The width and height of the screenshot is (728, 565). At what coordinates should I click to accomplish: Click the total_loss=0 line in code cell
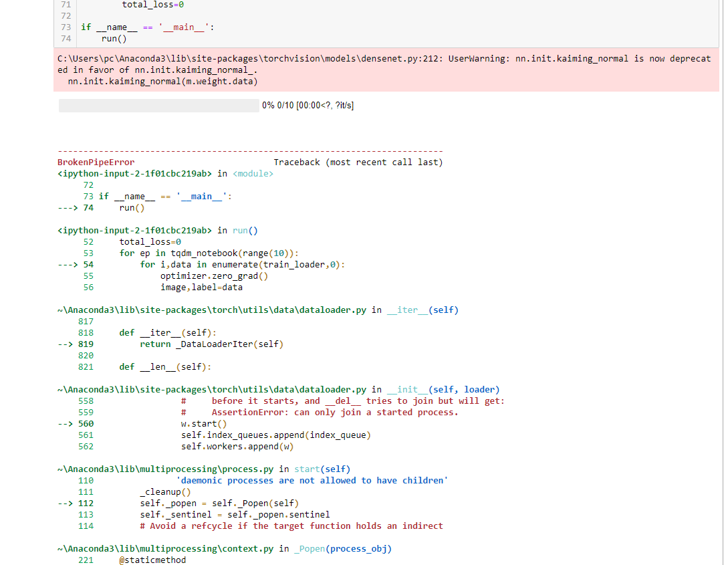(x=152, y=5)
